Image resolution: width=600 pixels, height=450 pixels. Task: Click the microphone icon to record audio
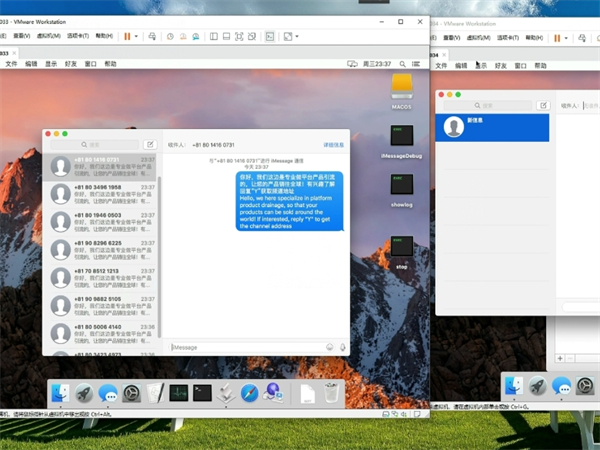[x=343, y=347]
